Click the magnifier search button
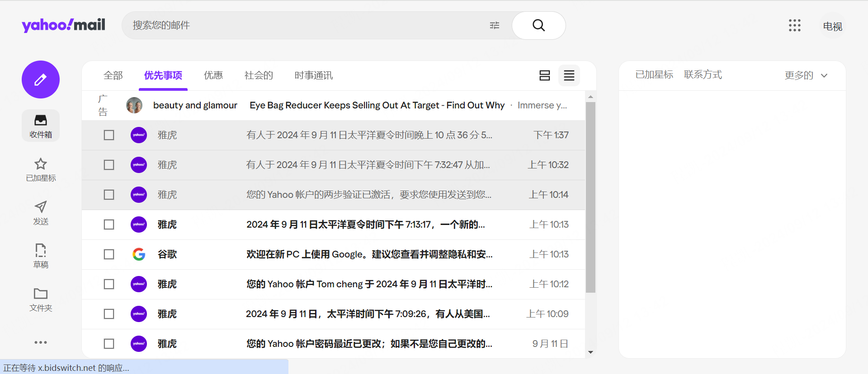Screen dimensions: 868x374 tap(538, 25)
